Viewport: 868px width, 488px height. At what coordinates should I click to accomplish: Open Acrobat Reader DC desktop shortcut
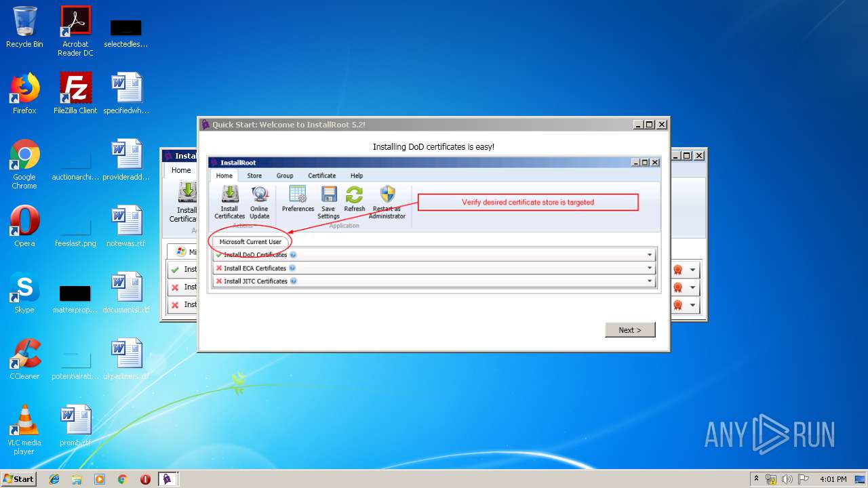(x=75, y=31)
